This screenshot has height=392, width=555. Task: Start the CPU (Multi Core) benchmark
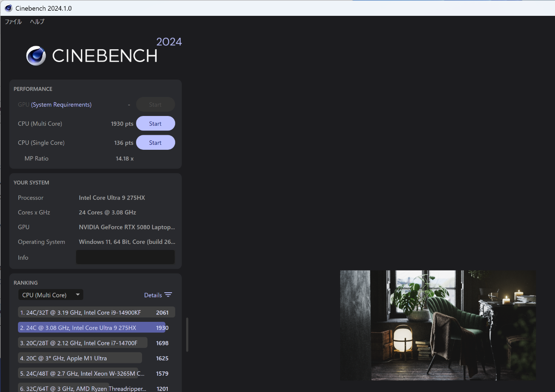(155, 124)
